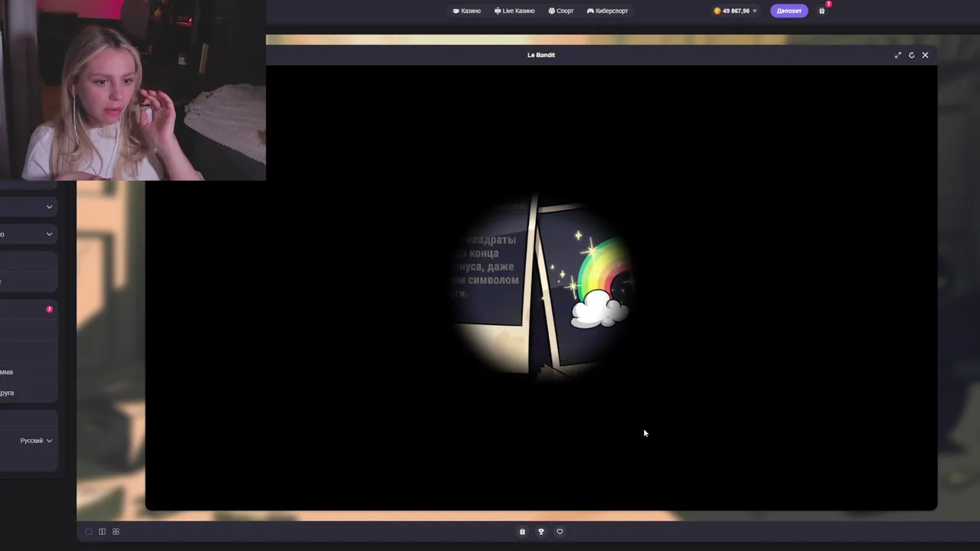The image size is (980, 551).
Task: Open the Киберспорт section
Action: pos(607,11)
